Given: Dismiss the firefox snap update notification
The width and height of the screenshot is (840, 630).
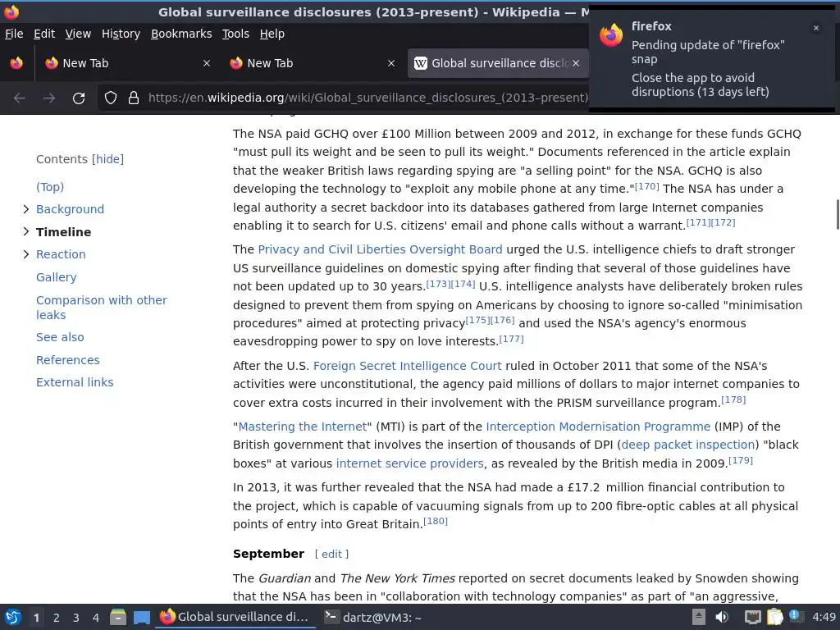Looking at the screenshot, I should coord(816,28).
